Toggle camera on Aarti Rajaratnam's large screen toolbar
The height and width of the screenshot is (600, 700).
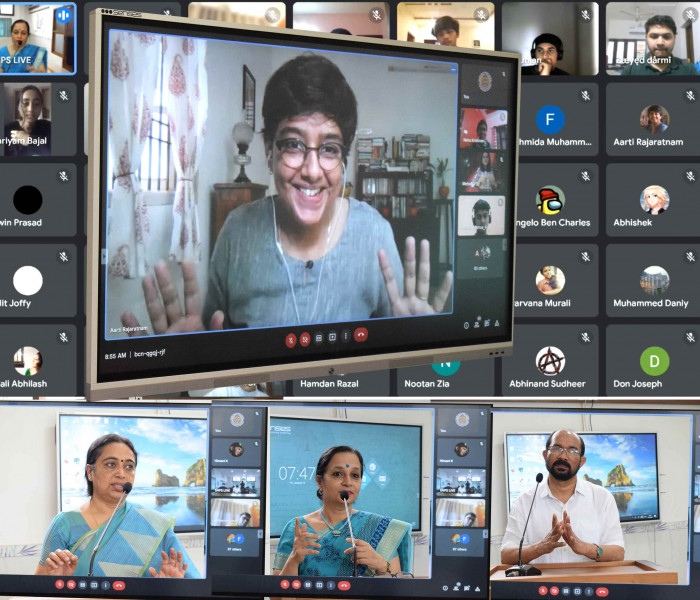305,339
